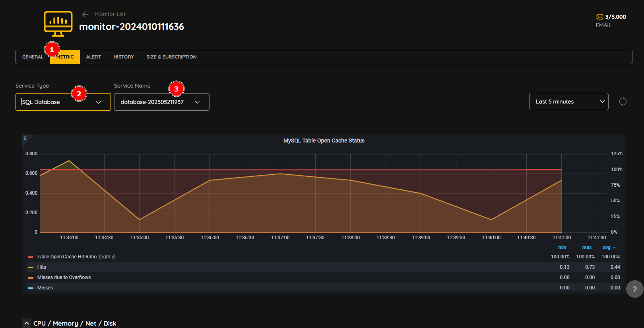Click the max column header
The image size is (644, 328).
tap(587, 247)
